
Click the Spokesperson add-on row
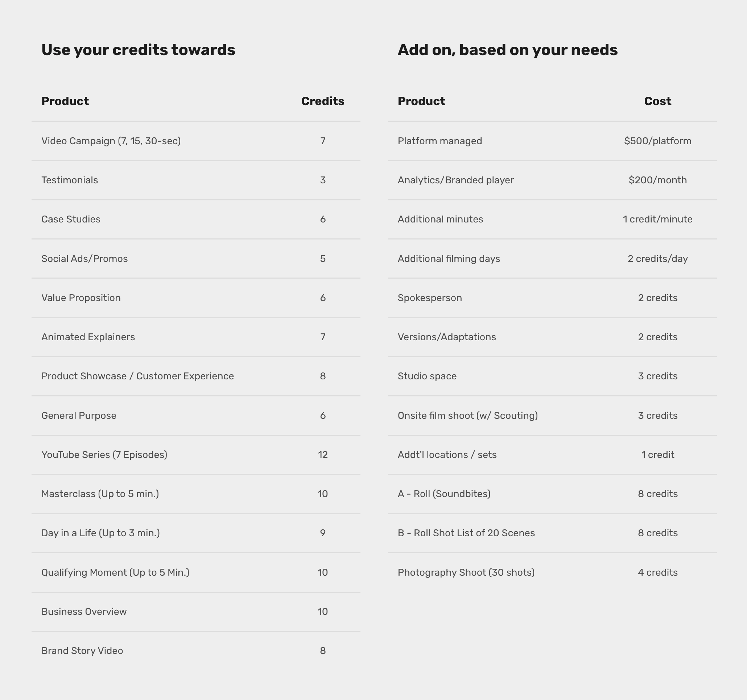click(x=429, y=298)
